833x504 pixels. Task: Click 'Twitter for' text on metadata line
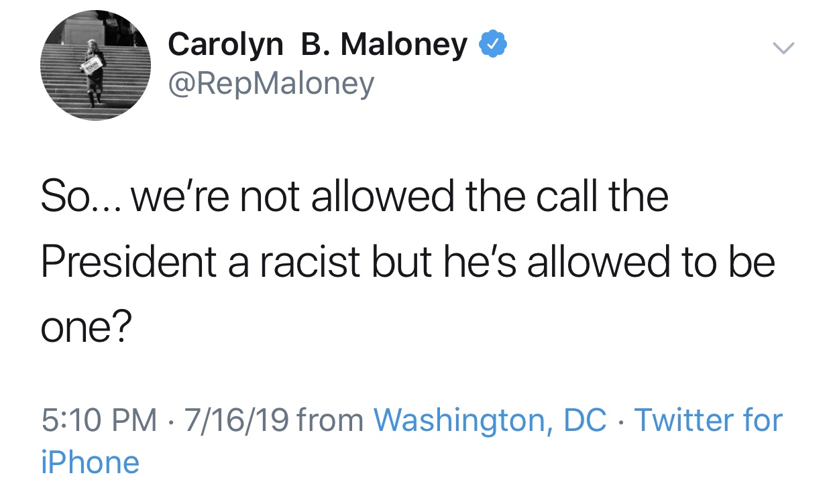click(x=708, y=420)
